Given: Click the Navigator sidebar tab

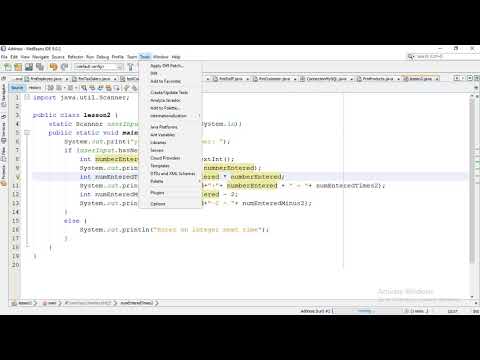Looking at the screenshot, I should coord(4,96).
